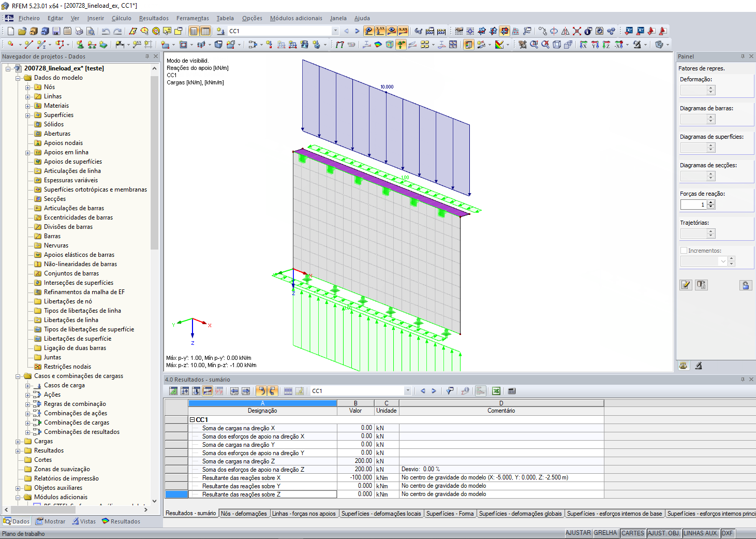Screen dimensions: 756x539
Task: Click the wireframe cube display icon
Action: (557, 45)
